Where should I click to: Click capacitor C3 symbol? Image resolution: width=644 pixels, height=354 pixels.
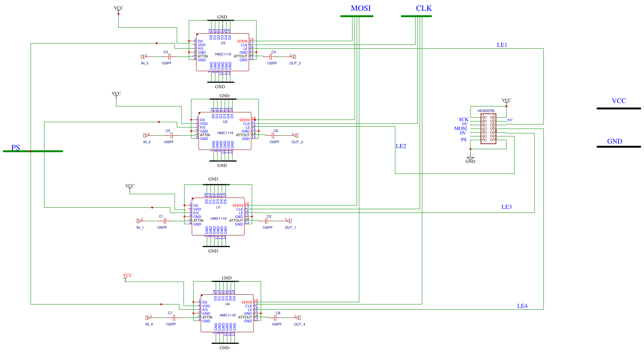click(169, 57)
